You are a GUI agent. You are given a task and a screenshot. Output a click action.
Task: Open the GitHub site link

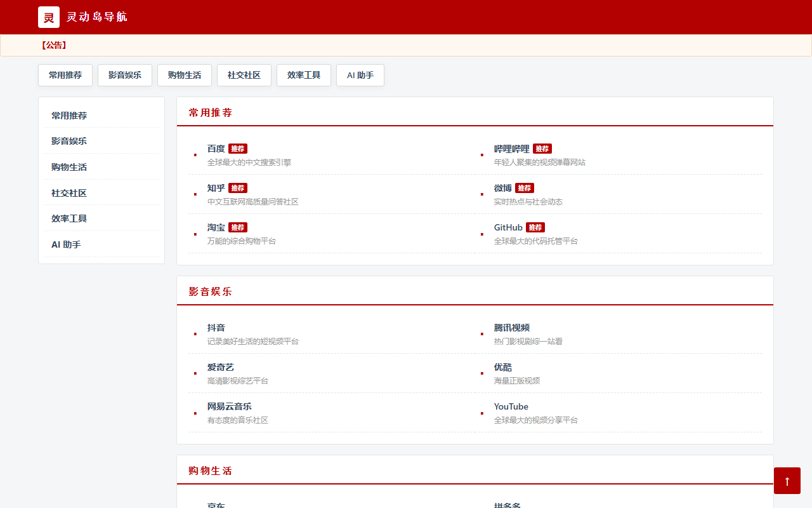[x=508, y=227]
